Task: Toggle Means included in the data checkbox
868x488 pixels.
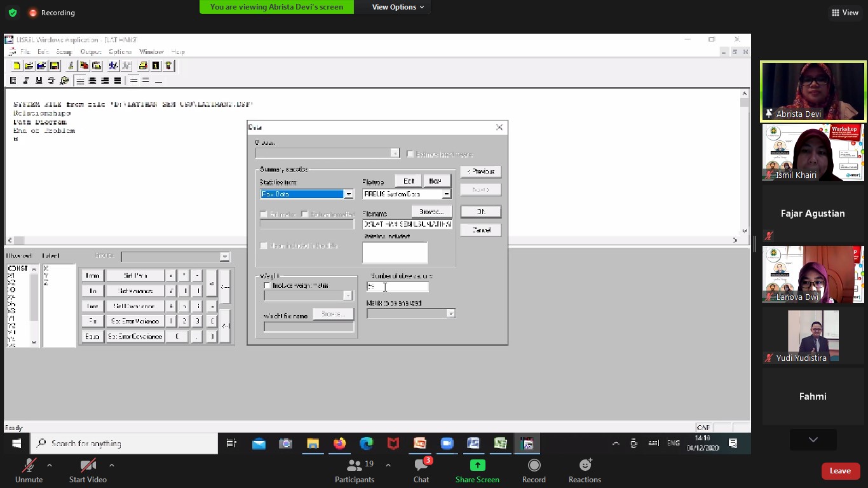Action: (x=264, y=246)
